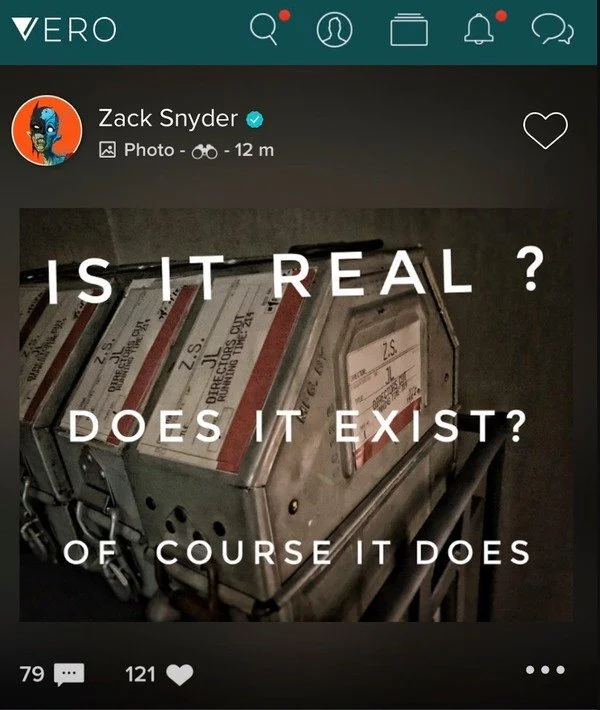Screen dimensions: 600x710
Task: View the 79 comment count
Action: point(32,674)
